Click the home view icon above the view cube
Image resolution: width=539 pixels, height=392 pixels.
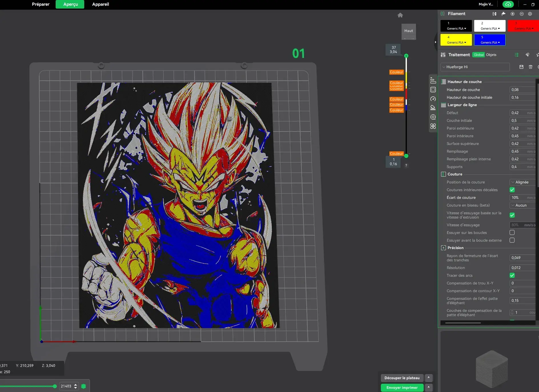[400, 15]
